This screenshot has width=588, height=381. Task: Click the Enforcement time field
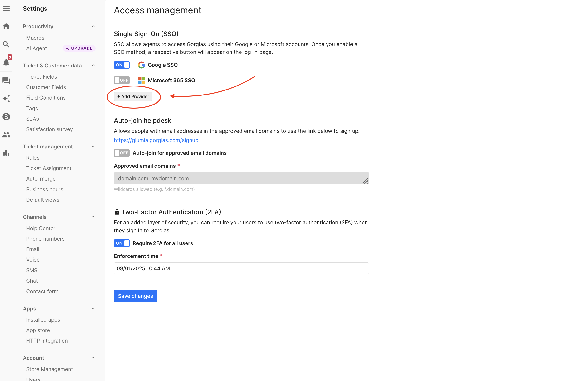(241, 268)
